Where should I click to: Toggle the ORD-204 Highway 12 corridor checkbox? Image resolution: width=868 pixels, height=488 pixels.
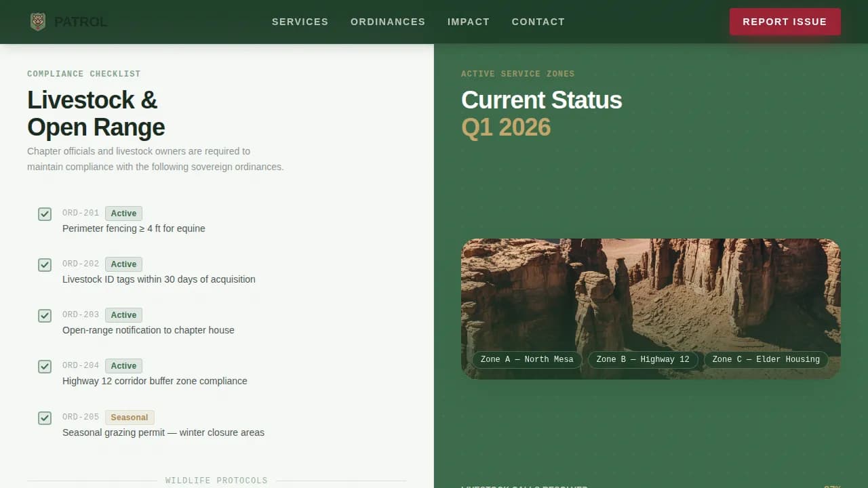(x=45, y=367)
